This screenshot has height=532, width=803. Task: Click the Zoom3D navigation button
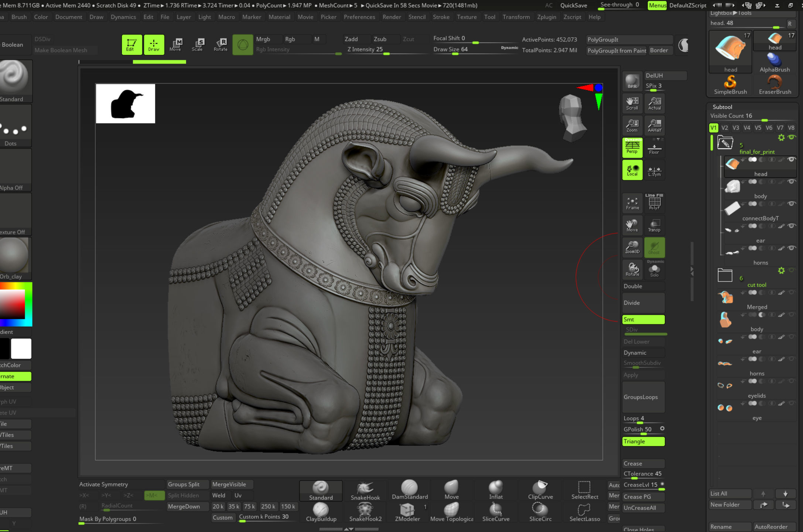click(x=632, y=247)
